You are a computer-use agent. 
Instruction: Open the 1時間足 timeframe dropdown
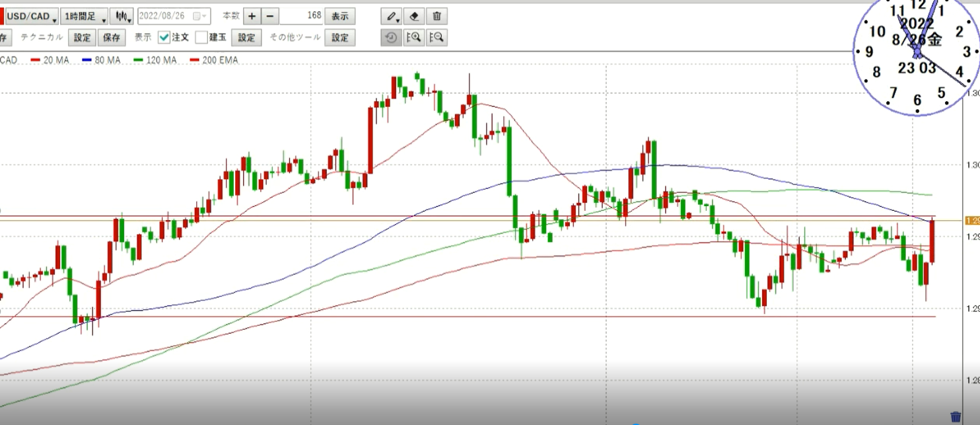tap(84, 16)
